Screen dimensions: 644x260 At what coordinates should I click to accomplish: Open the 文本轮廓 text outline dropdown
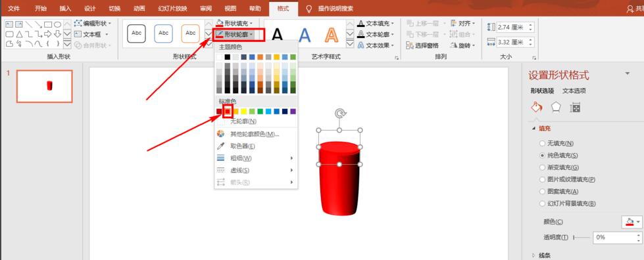(376, 34)
